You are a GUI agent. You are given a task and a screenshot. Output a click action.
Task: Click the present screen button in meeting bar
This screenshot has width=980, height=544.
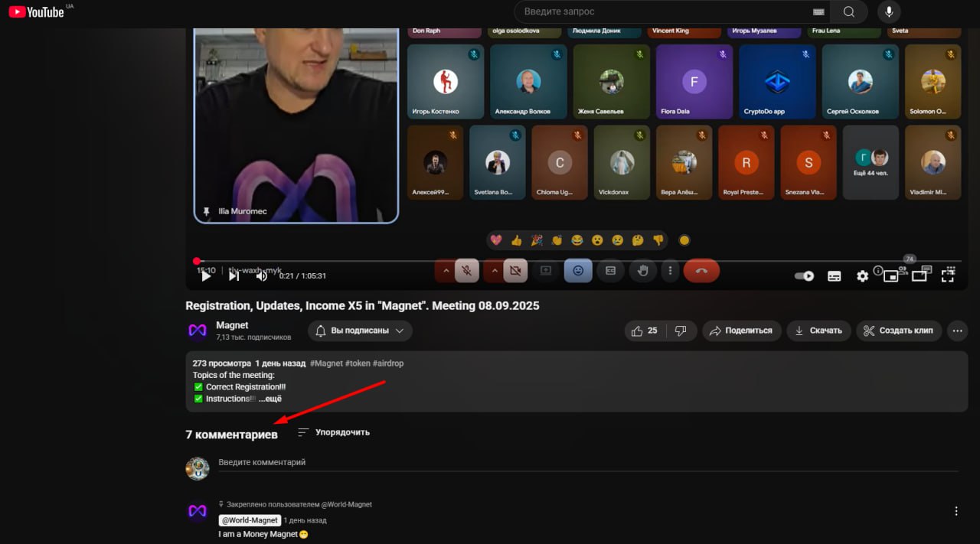[x=546, y=270]
